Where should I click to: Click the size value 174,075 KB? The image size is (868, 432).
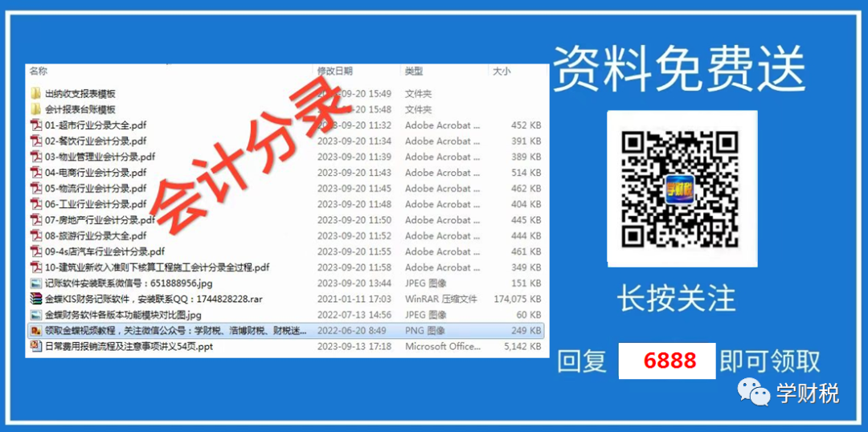517,300
